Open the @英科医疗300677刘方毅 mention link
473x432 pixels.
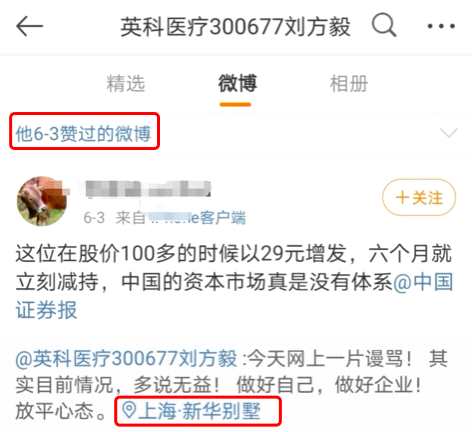point(127,359)
